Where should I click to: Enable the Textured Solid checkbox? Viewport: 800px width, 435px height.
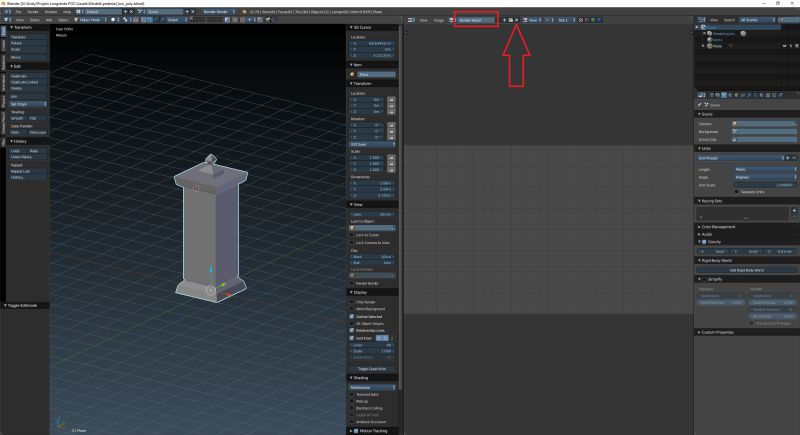352,394
